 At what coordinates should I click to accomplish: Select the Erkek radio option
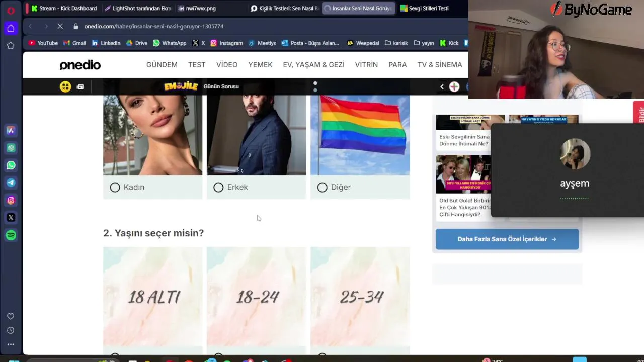tap(218, 187)
